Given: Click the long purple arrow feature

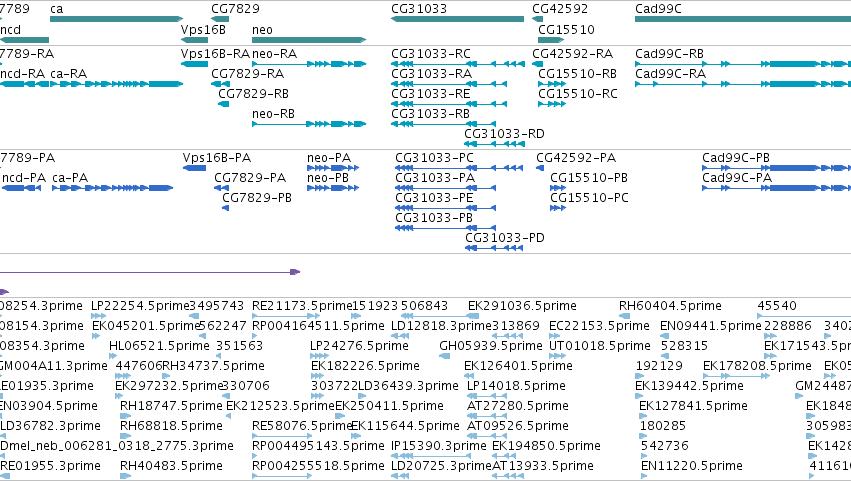Looking at the screenshot, I should coord(150,272).
